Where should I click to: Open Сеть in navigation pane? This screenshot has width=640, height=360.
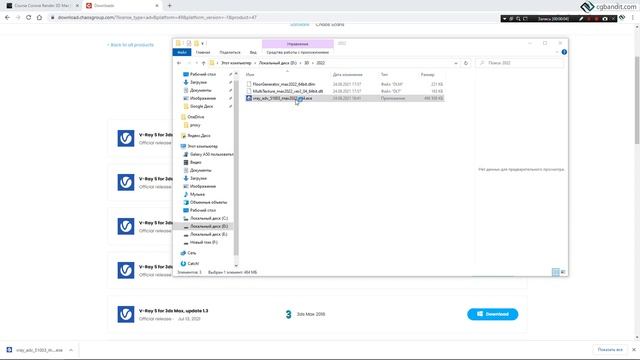[x=191, y=253]
